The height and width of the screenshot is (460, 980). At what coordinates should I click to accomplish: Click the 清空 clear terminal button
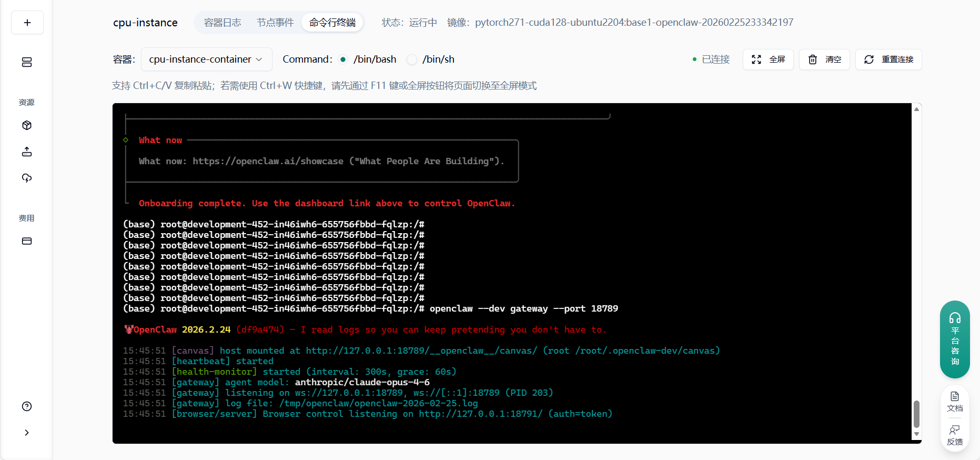(824, 59)
